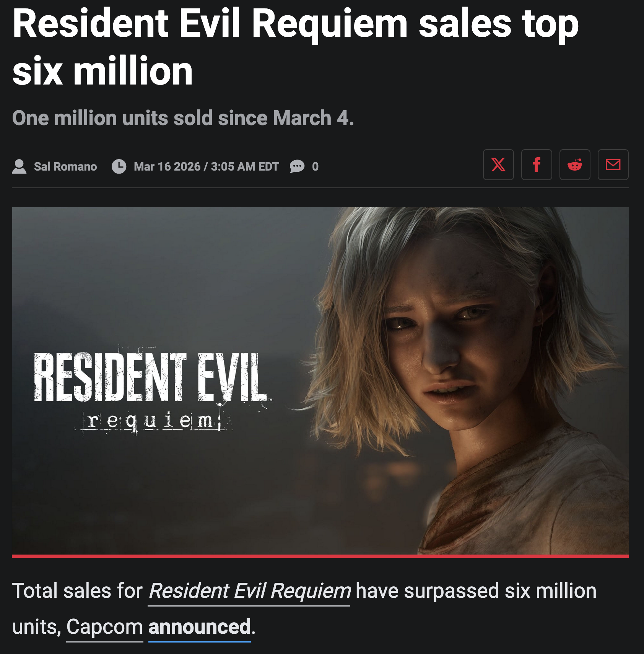Open the bold announced link
Screen dimensions: 644x654
pyautogui.click(x=200, y=627)
